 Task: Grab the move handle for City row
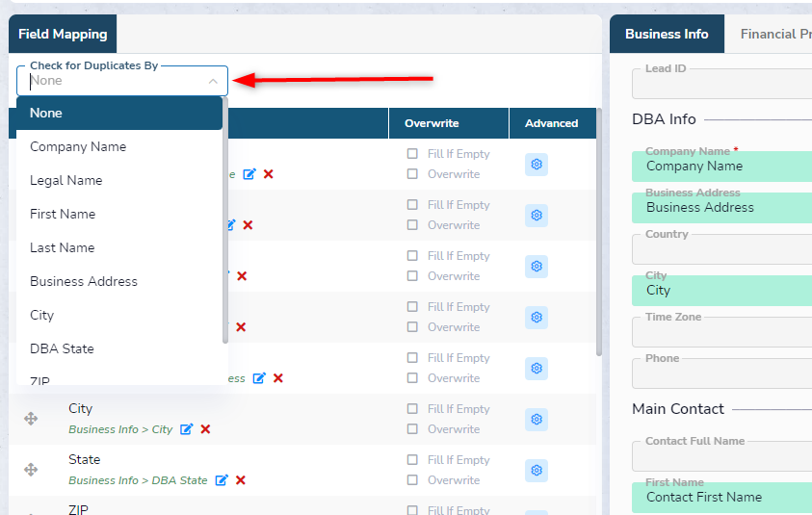click(31, 419)
